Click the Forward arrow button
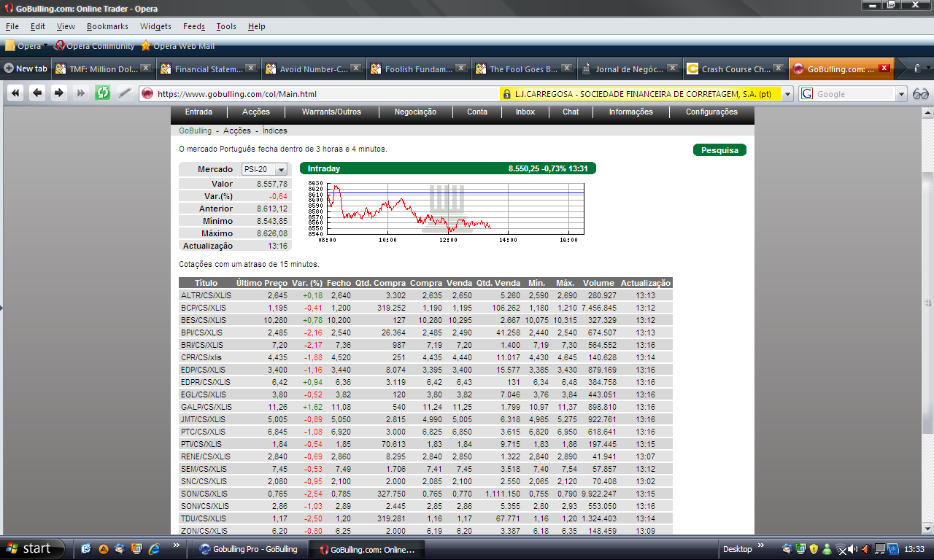Viewport: 934px width, 560px height. pos(59,93)
